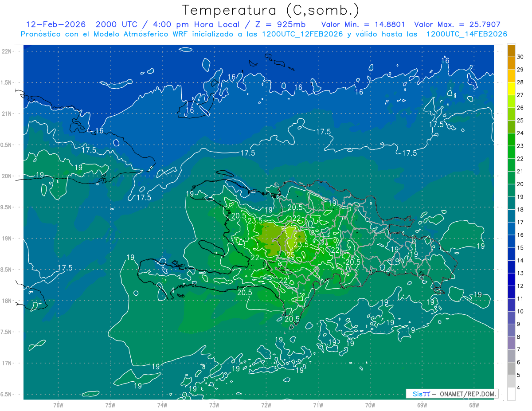The width and height of the screenshot is (532, 411).
Task: Click the title 'Temperatura (C,somb.)'
Action: pos(271,10)
